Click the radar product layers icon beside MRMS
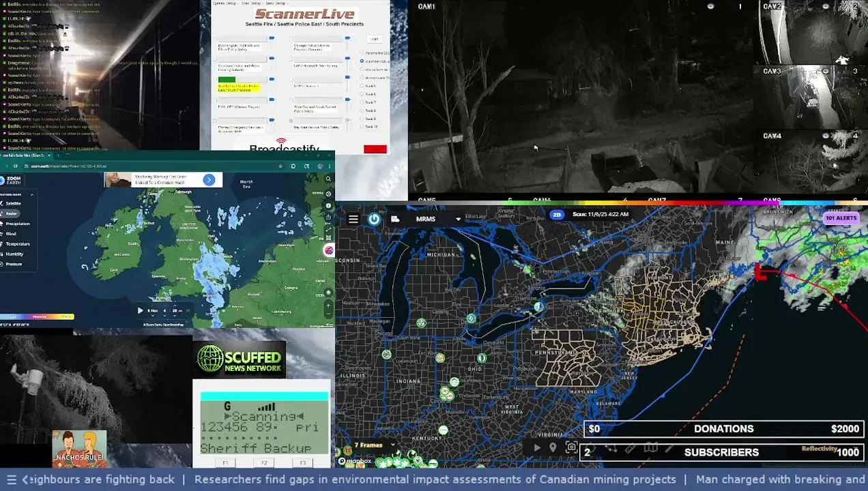The width and height of the screenshot is (868, 491). [x=395, y=219]
